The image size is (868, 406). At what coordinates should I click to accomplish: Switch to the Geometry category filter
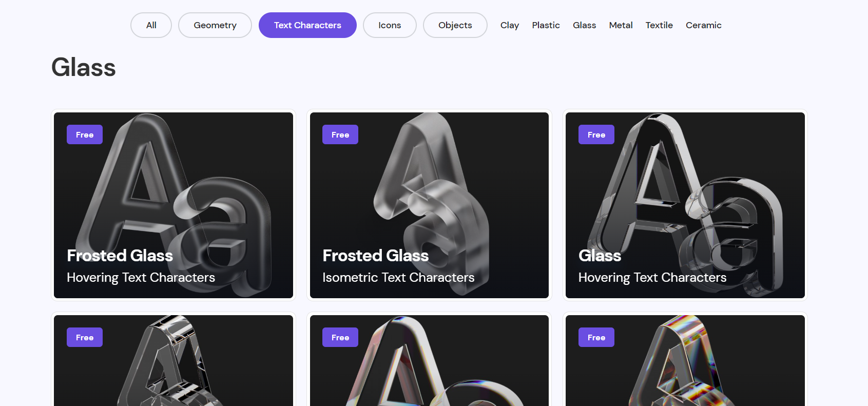coord(215,25)
